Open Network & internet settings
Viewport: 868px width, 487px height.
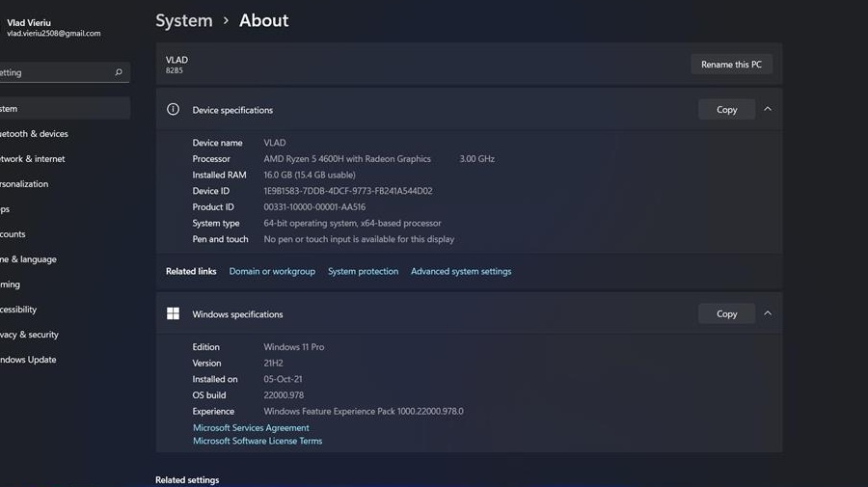click(33, 159)
